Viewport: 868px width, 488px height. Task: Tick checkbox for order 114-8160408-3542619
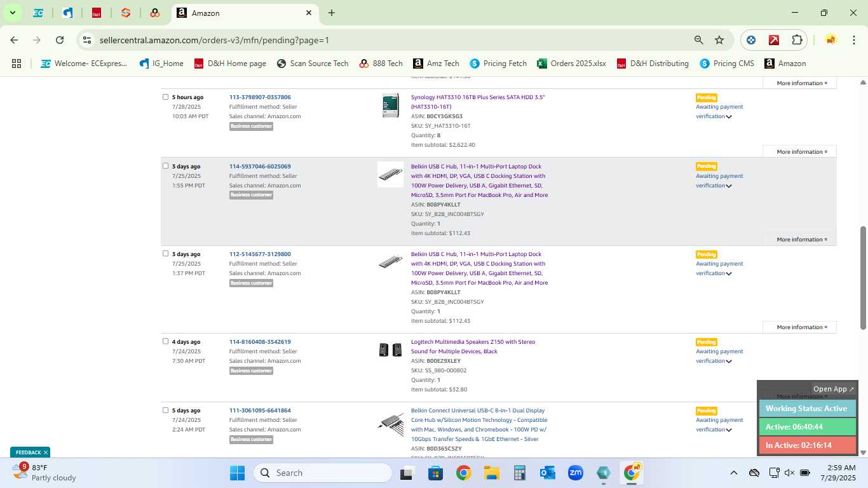[x=165, y=341]
